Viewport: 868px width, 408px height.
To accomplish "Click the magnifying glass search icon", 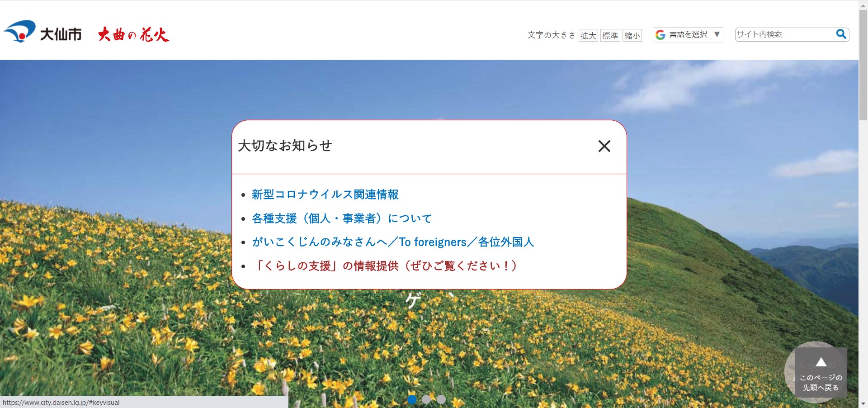I will point(841,34).
